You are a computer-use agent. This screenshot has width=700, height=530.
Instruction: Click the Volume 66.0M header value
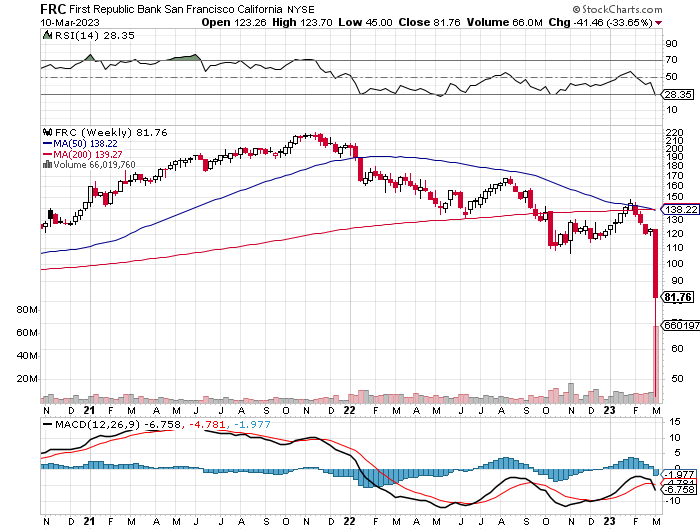[504, 23]
